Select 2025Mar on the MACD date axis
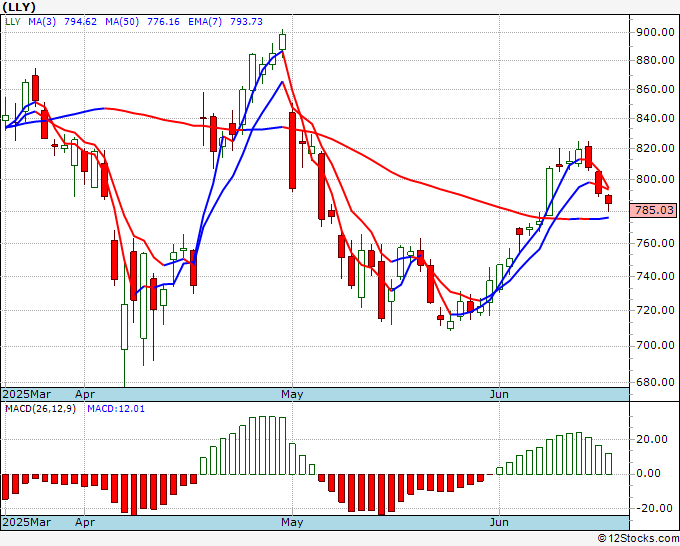Viewport: 680px width, 546px height. pos(27,523)
